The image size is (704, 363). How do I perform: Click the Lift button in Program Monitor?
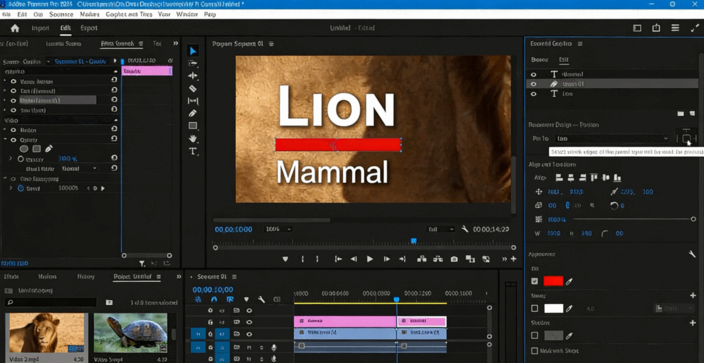pos(421,259)
